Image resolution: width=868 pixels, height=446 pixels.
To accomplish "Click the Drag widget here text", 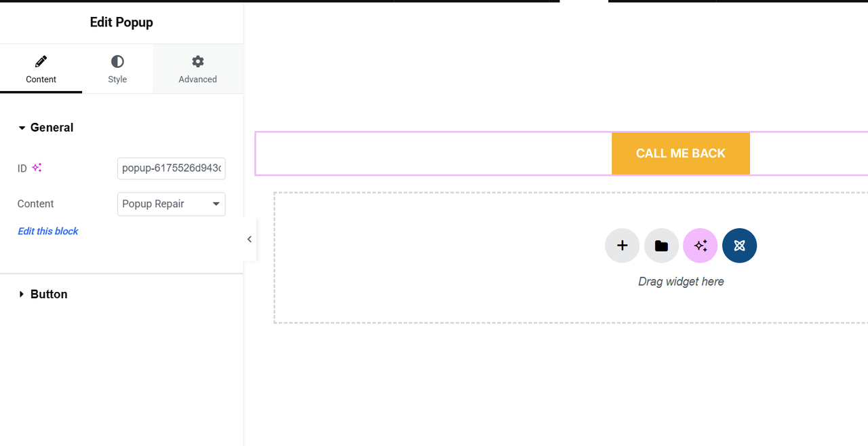I will point(681,282).
